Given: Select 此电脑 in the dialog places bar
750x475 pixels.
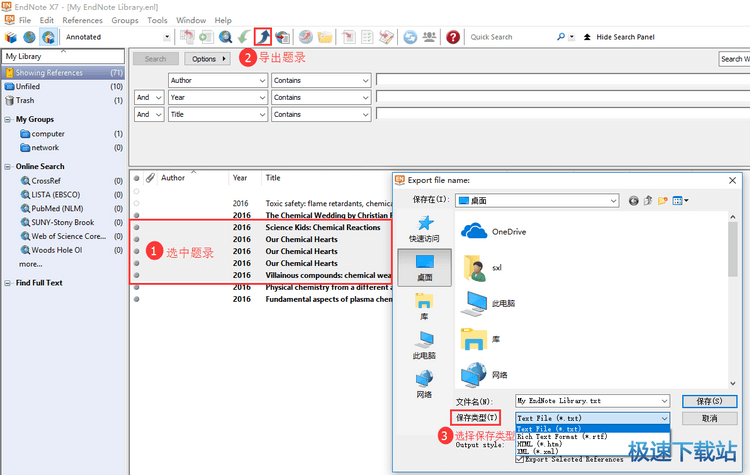Looking at the screenshot, I should coord(424,345).
